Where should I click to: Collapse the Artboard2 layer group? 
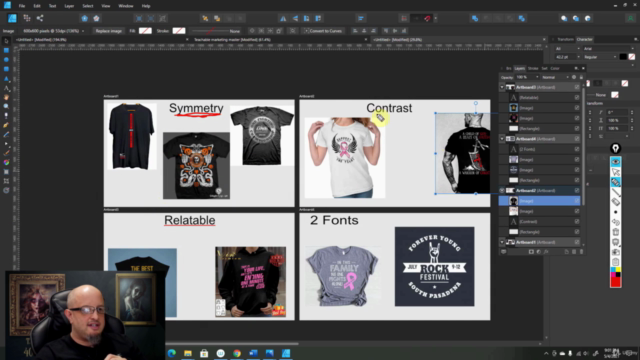point(502,191)
